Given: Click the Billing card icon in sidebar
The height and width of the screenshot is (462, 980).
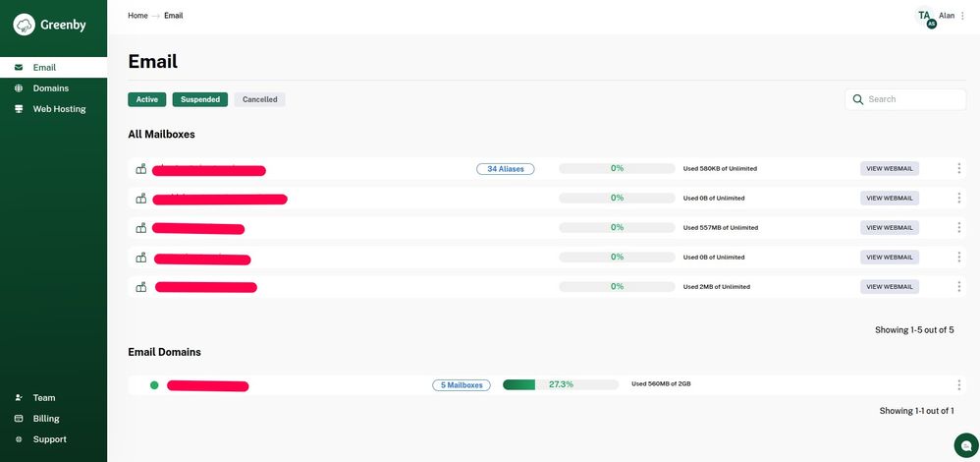Looking at the screenshot, I should click(19, 419).
